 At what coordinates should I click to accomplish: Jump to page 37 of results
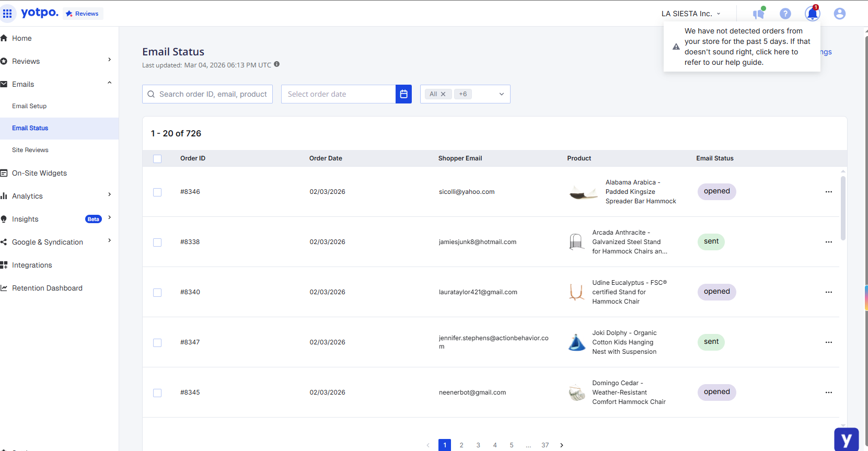tap(545, 445)
